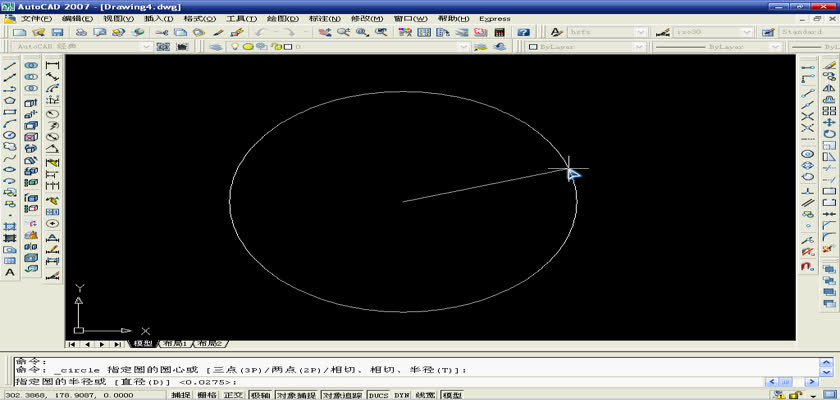Select the Line tool in draw toolbar
840x400 pixels.
tap(10, 66)
